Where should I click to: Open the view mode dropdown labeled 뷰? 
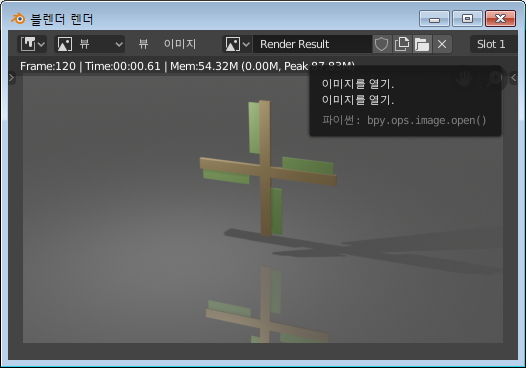click(x=90, y=44)
